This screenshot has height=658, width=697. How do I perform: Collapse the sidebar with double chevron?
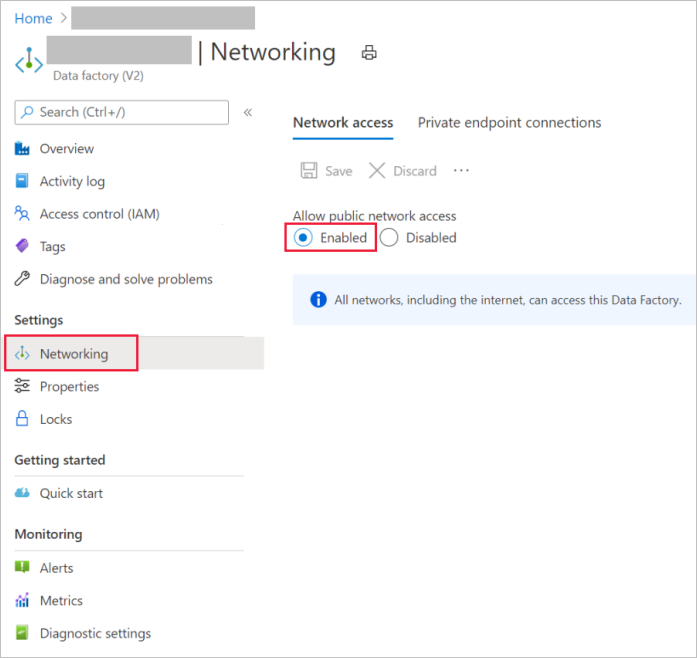(248, 112)
